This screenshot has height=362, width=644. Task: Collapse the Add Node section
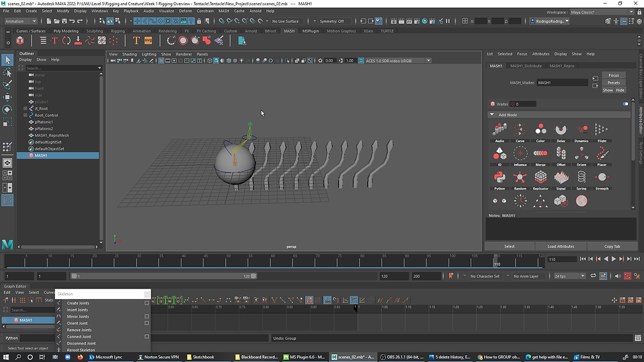point(491,115)
